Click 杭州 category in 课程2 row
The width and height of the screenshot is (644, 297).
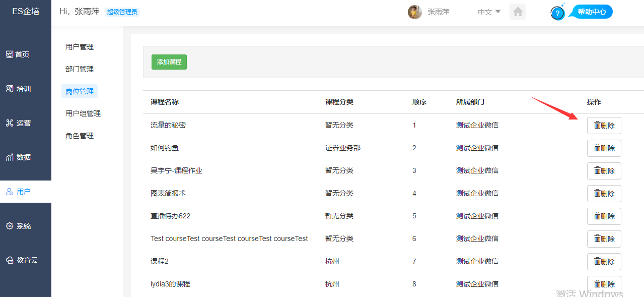(332, 261)
